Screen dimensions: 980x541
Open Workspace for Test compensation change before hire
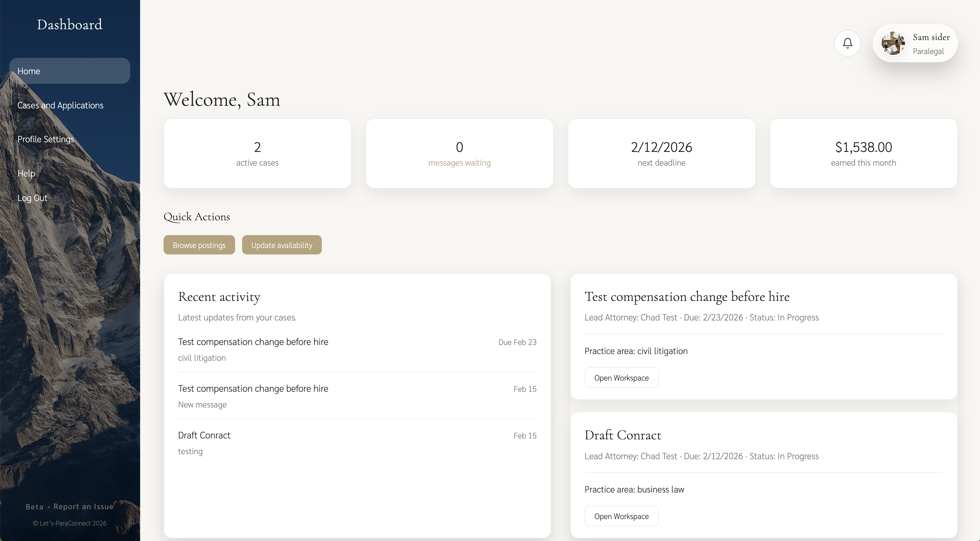click(x=621, y=377)
